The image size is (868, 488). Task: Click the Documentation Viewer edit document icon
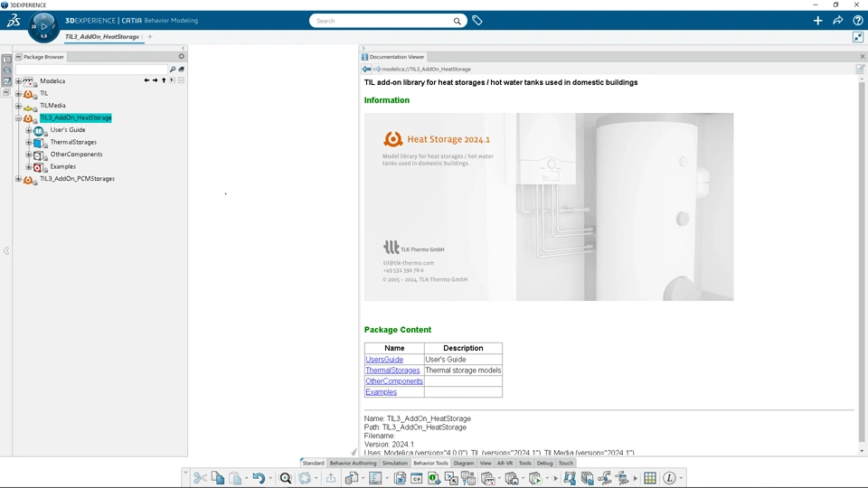point(860,70)
